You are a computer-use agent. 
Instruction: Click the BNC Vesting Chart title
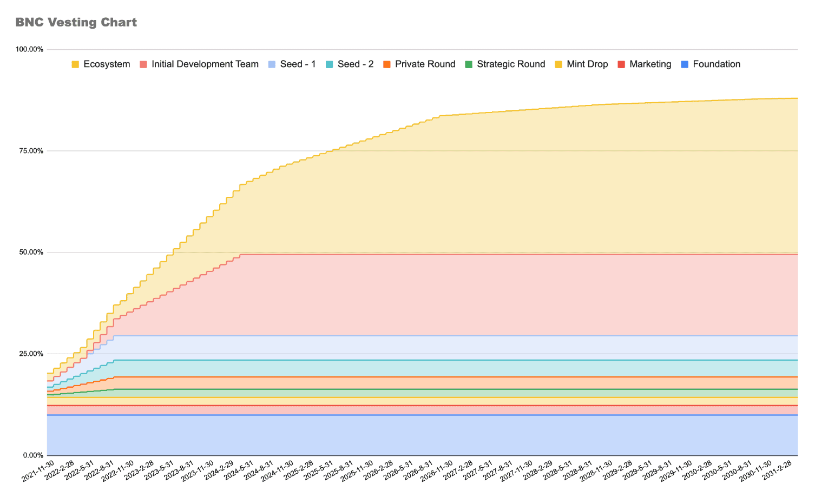click(76, 22)
